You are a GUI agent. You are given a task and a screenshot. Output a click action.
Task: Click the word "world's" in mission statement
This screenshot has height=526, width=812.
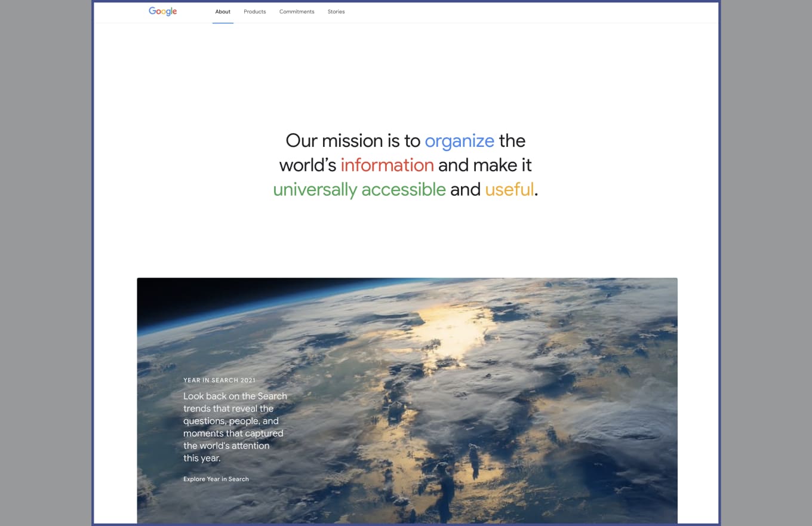307,165
